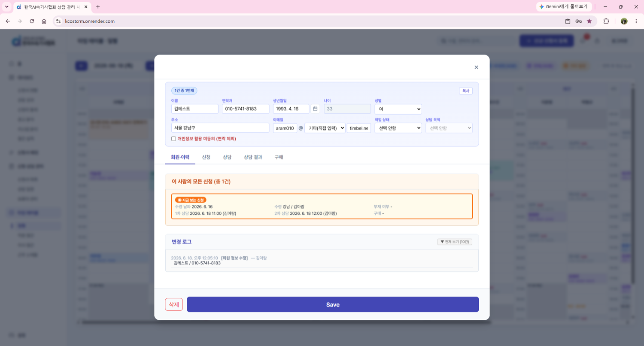
Task: Click the 2차 상담 2026. 6. 18 12:00 text
Action: click(306, 213)
